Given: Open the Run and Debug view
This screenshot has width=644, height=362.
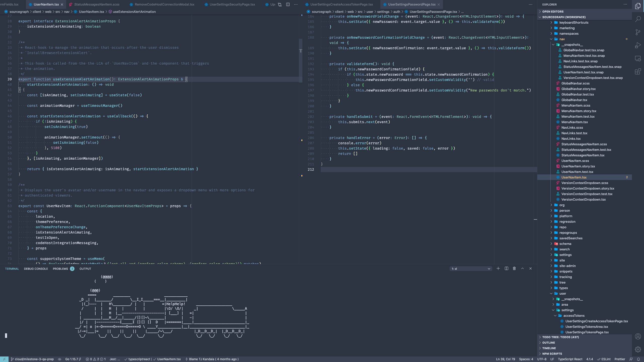Looking at the screenshot, I should coord(638,45).
